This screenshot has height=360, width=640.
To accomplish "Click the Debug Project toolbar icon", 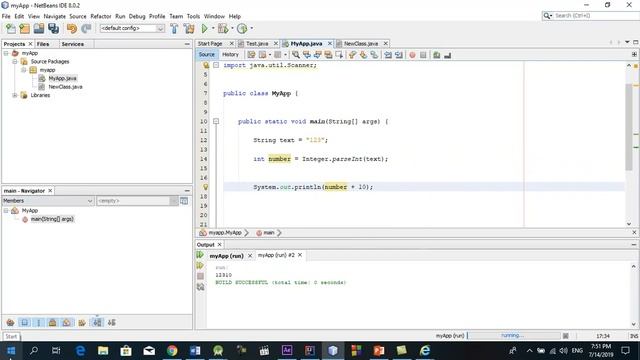I will click(x=223, y=28).
